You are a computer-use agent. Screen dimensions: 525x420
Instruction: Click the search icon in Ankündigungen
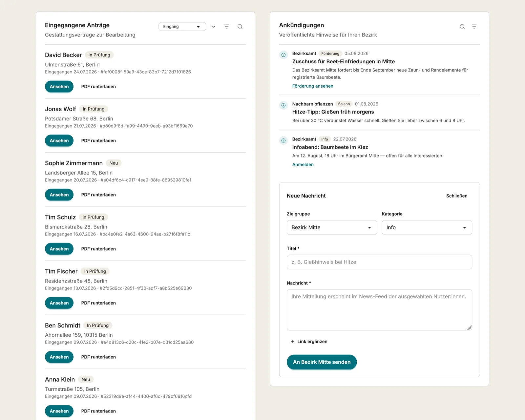click(x=462, y=27)
